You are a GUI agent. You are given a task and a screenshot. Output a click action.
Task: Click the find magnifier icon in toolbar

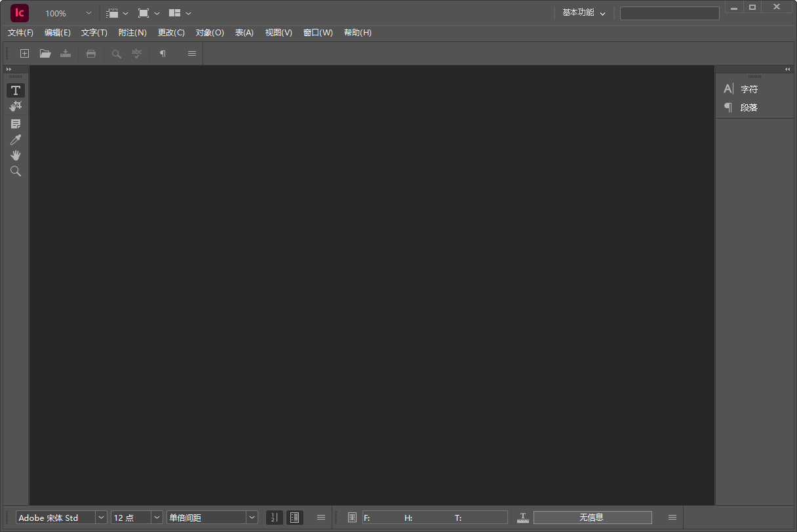(x=116, y=54)
